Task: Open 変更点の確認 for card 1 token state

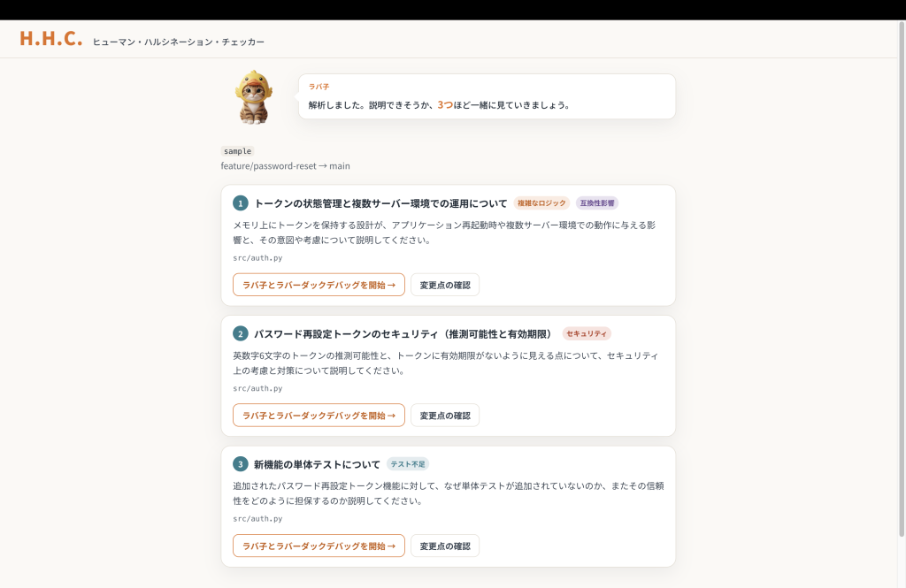Action: coord(445,285)
